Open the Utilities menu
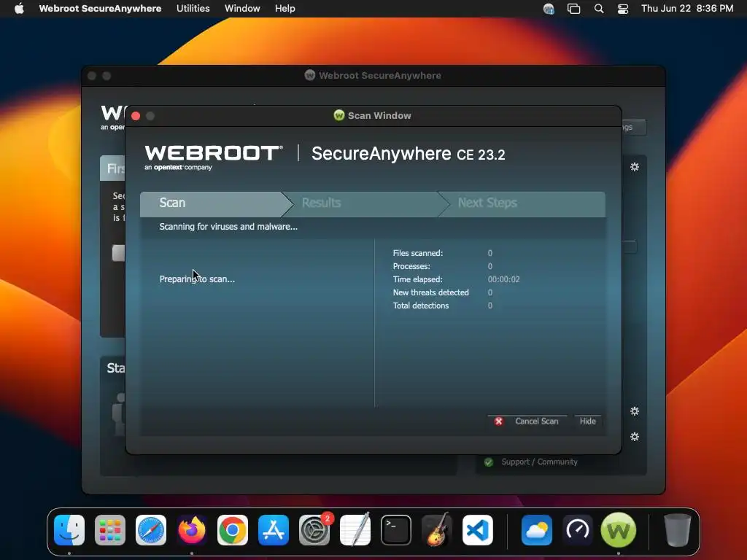 (193, 9)
